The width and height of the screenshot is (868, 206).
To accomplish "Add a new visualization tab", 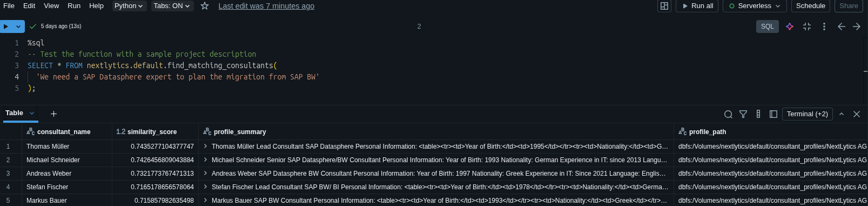I will click(53, 114).
